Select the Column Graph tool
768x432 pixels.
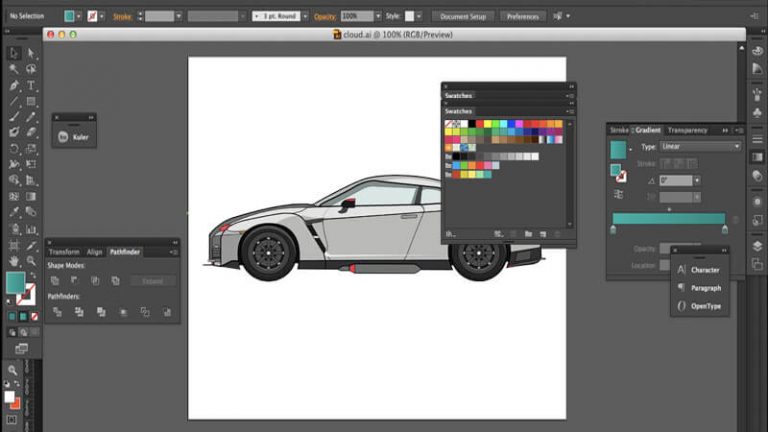pyautogui.click(x=31, y=229)
